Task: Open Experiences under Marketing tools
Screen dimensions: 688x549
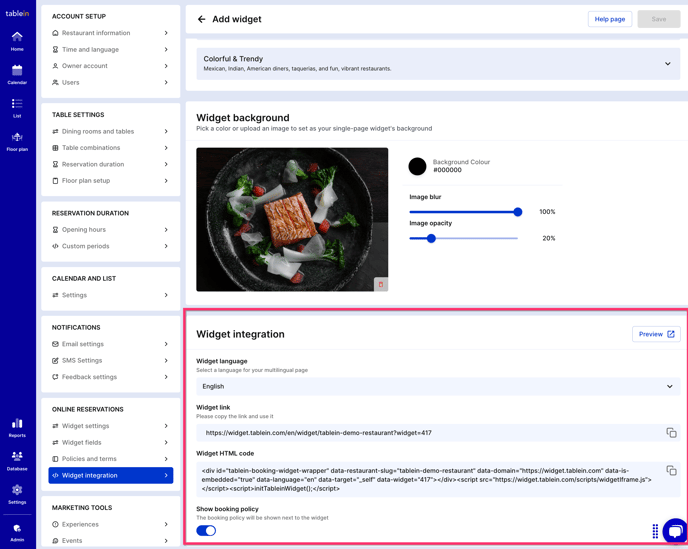Action: pyautogui.click(x=110, y=524)
